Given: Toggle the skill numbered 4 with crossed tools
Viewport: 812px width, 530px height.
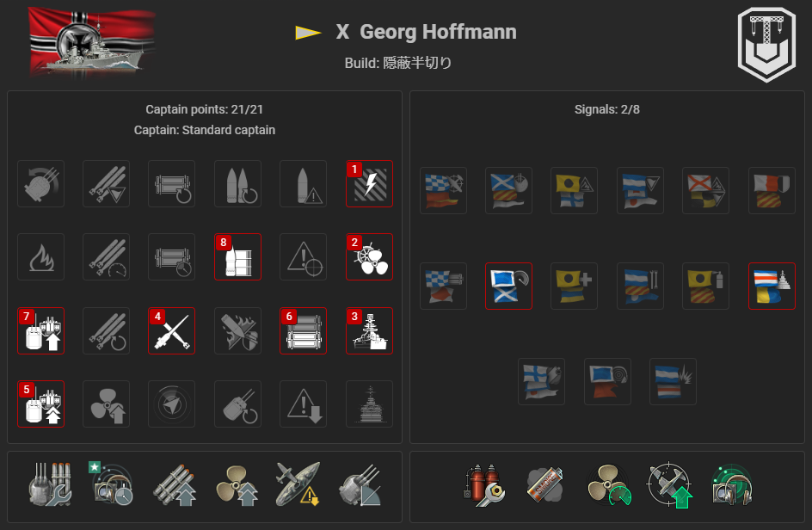Looking at the screenshot, I should coord(171,331).
